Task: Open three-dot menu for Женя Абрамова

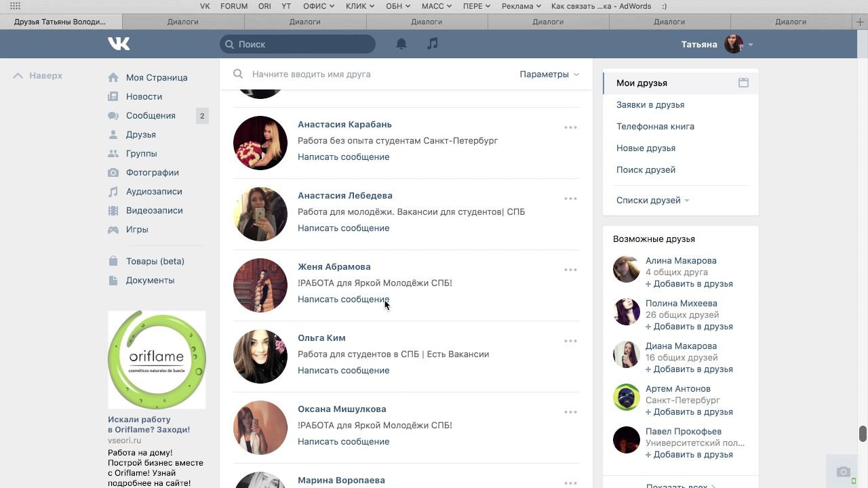Action: (570, 270)
